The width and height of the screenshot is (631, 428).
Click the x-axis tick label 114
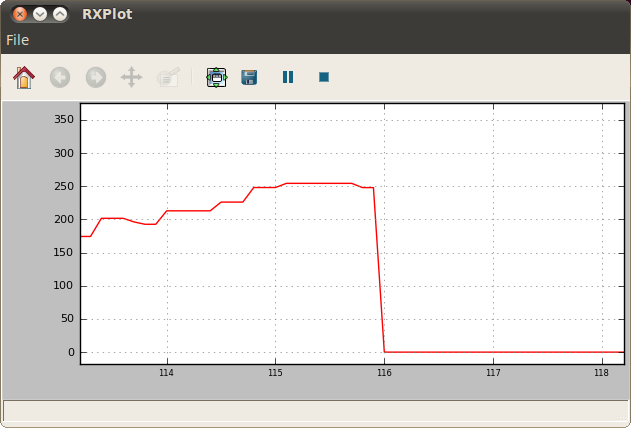(x=166, y=373)
